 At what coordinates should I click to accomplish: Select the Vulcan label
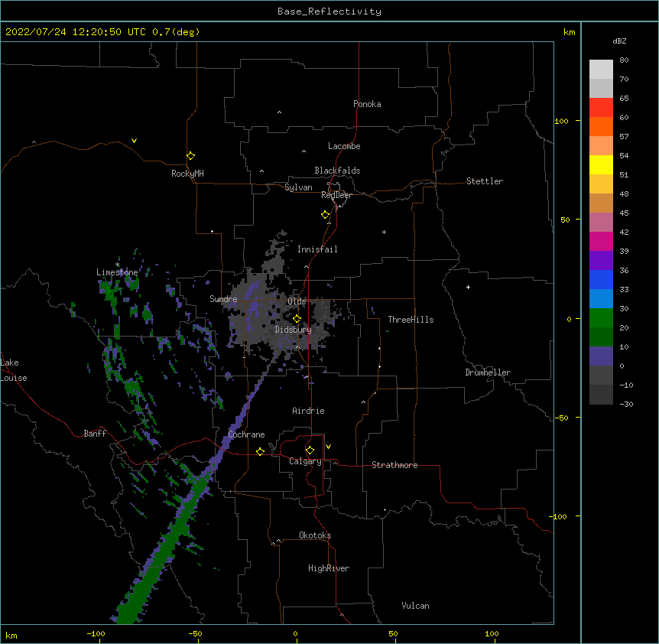pyautogui.click(x=415, y=606)
